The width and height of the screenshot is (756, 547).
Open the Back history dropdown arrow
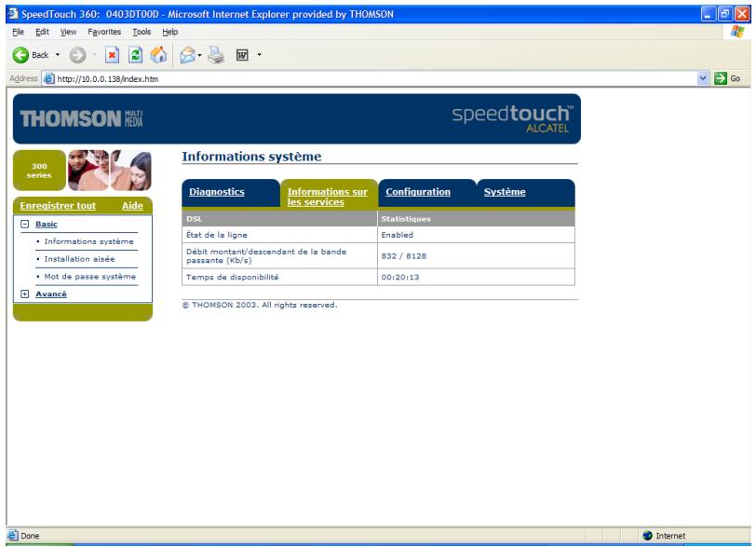[58, 55]
